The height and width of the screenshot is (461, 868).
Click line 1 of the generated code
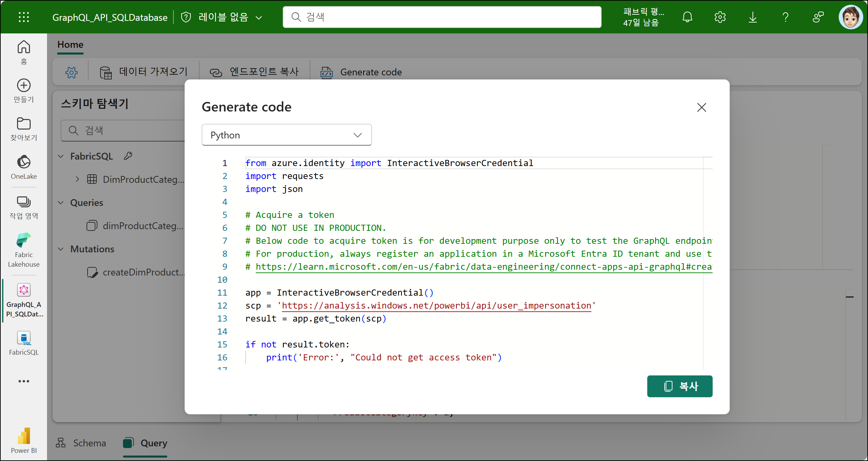[x=389, y=163]
